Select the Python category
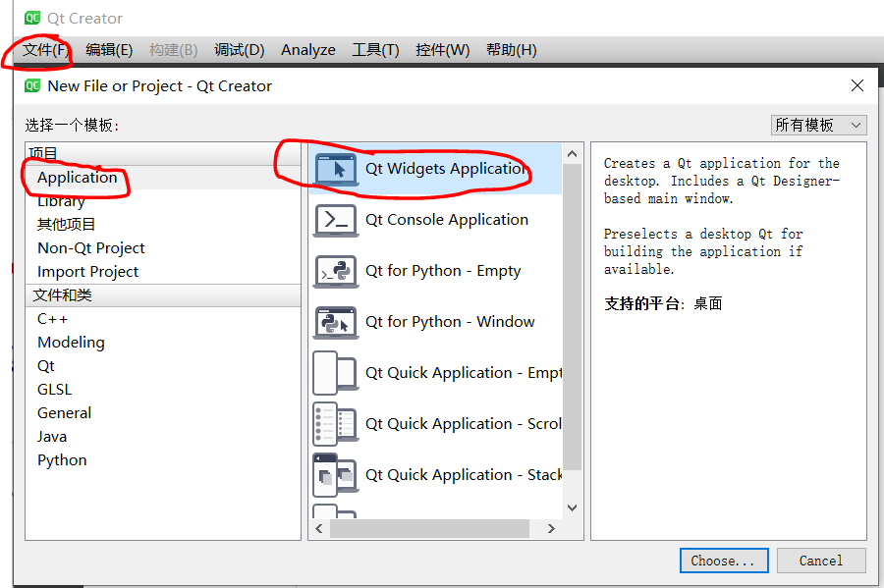The image size is (884, 588). pyautogui.click(x=62, y=459)
